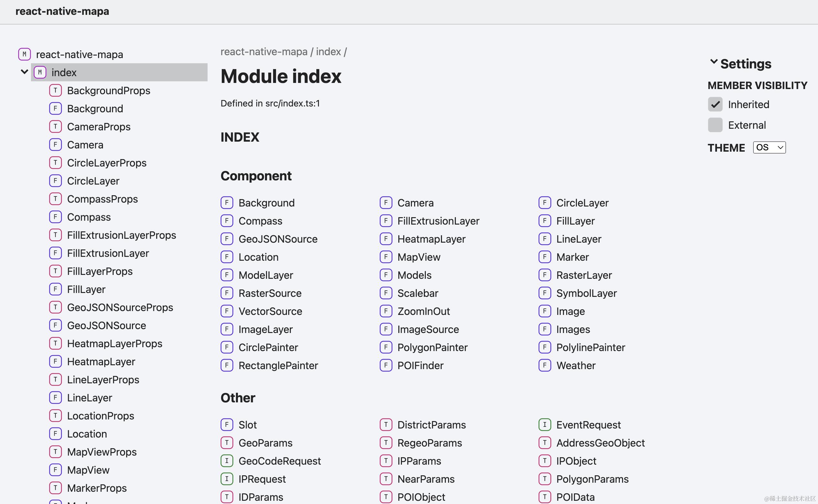Click the I interface icon beside GeoCodeRequest
Viewport: 818px width, 504px height.
point(227,461)
